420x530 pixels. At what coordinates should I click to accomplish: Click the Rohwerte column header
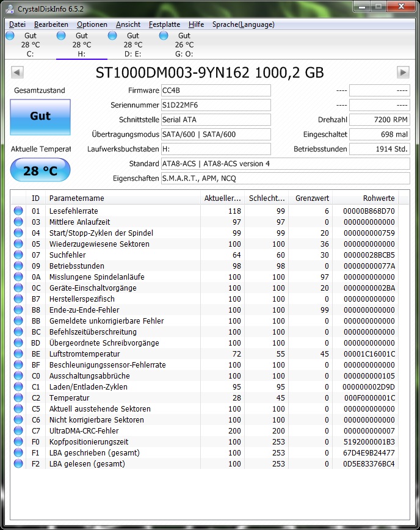tap(366, 198)
